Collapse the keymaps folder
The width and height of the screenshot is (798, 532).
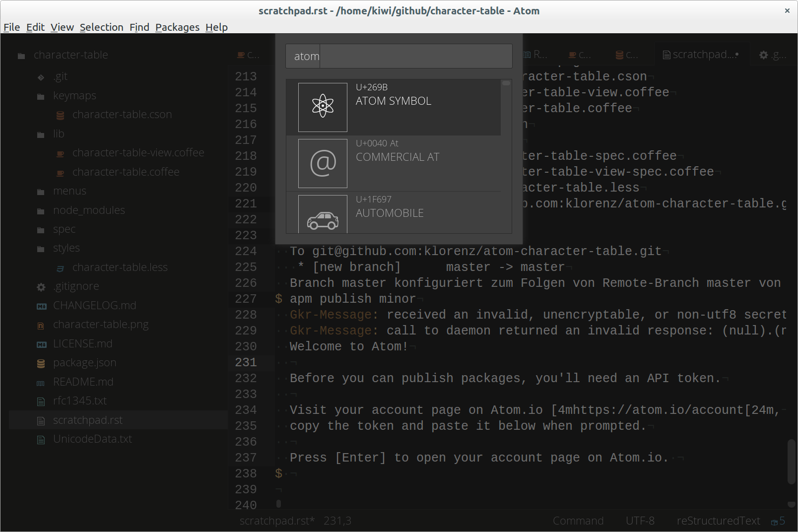pyautogui.click(x=41, y=96)
